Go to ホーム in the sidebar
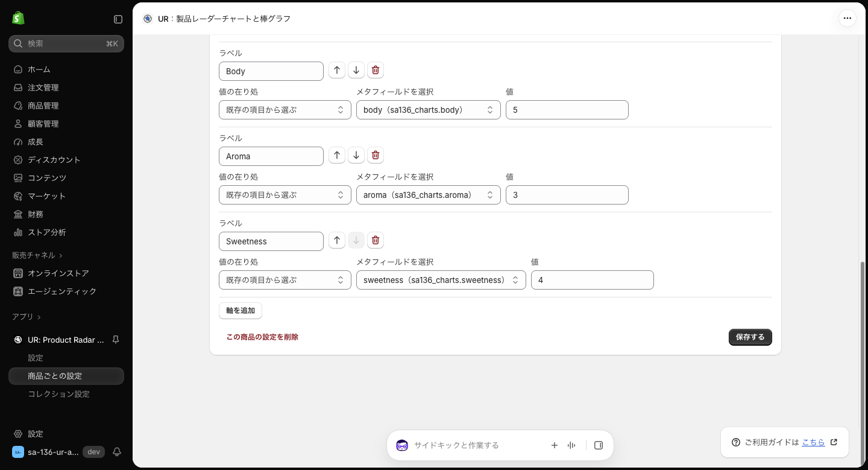The width and height of the screenshot is (868, 470). pyautogui.click(x=66, y=69)
